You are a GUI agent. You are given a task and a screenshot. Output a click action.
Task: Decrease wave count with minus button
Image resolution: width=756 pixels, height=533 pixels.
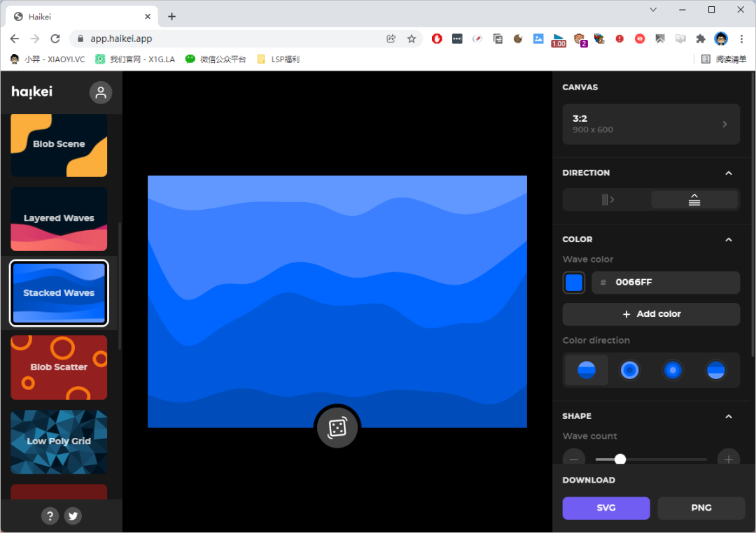click(574, 459)
